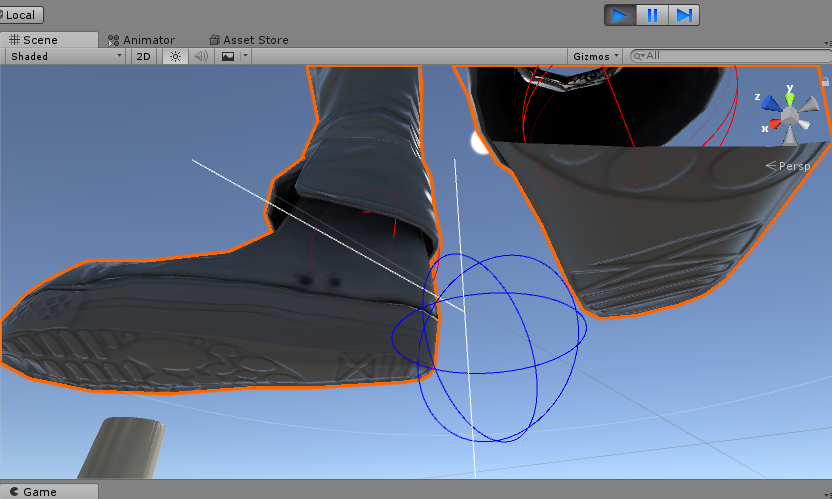Toggle scene effects image icon
832x499 pixels.
pyautogui.click(x=228, y=57)
